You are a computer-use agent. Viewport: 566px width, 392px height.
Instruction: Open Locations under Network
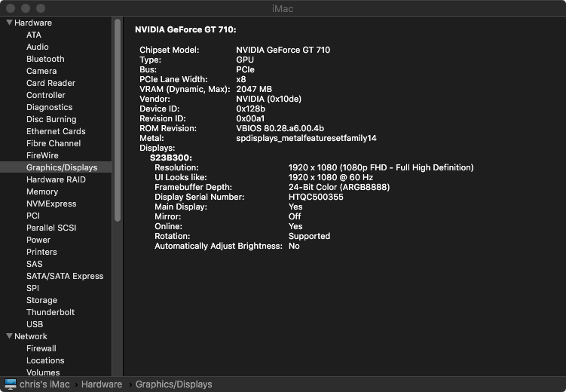(45, 360)
